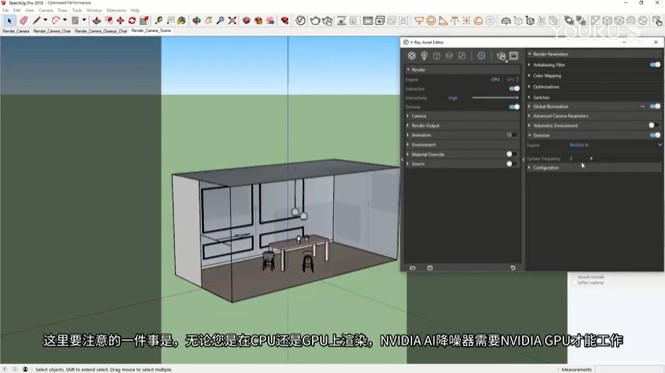Activate the Push/Pull tool
This screenshot has width=665, height=373.
97,20
